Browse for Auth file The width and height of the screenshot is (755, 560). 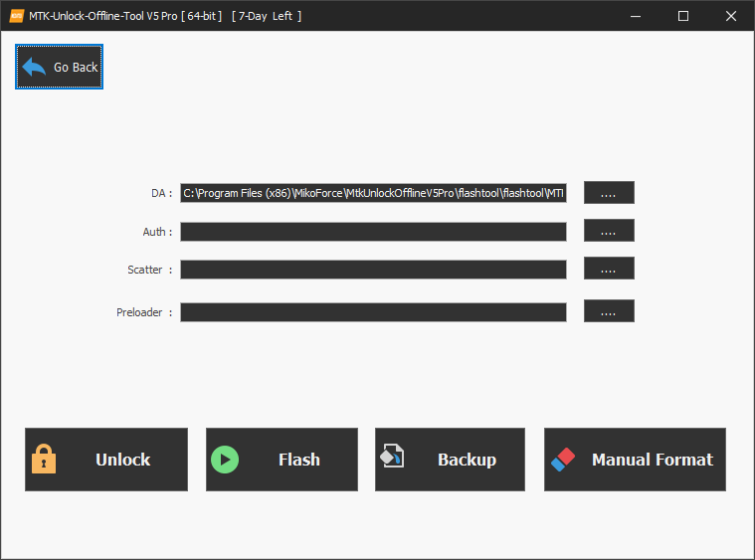609,231
